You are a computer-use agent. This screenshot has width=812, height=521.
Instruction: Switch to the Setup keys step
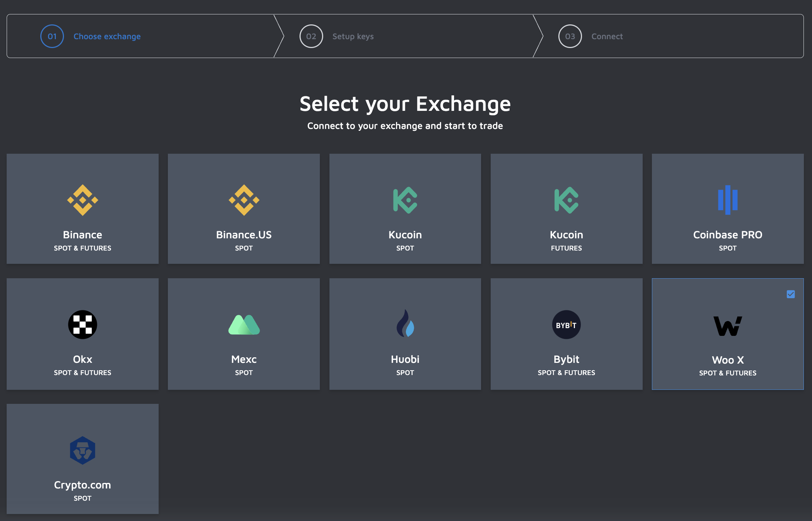pos(353,36)
